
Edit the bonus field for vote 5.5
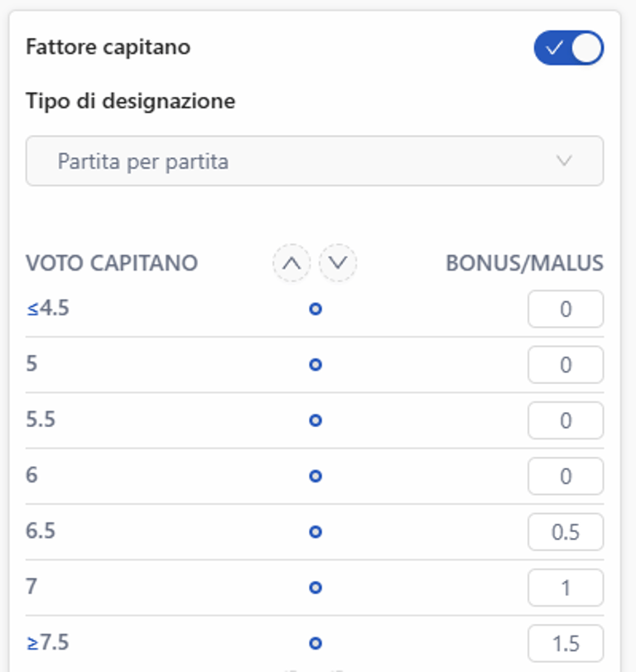coord(566,420)
